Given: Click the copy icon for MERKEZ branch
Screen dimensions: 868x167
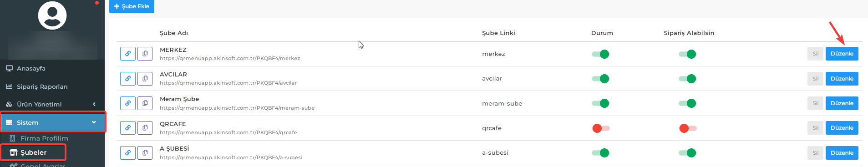Looking at the screenshot, I should [x=145, y=54].
